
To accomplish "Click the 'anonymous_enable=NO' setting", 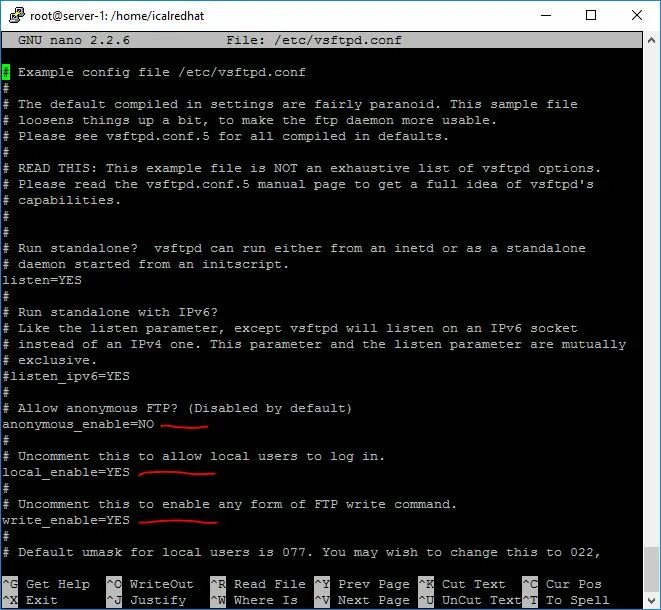I will click(78, 424).
